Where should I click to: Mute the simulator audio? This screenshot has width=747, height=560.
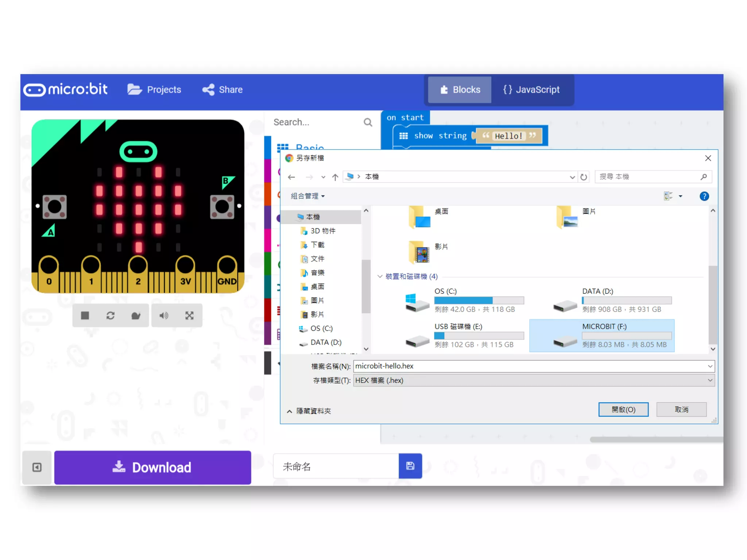(x=164, y=315)
